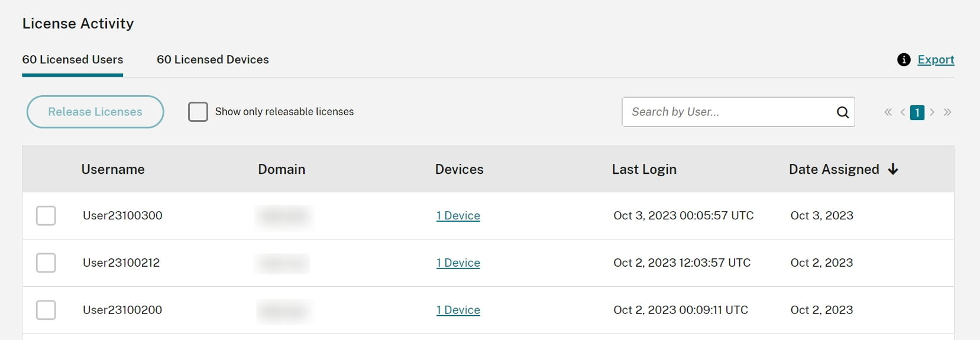This screenshot has height=340, width=980.
Task: Focus the Search by User field
Action: click(x=727, y=112)
